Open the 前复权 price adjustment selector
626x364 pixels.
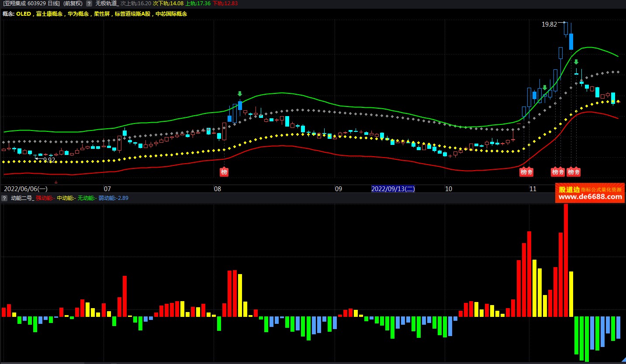click(73, 3)
